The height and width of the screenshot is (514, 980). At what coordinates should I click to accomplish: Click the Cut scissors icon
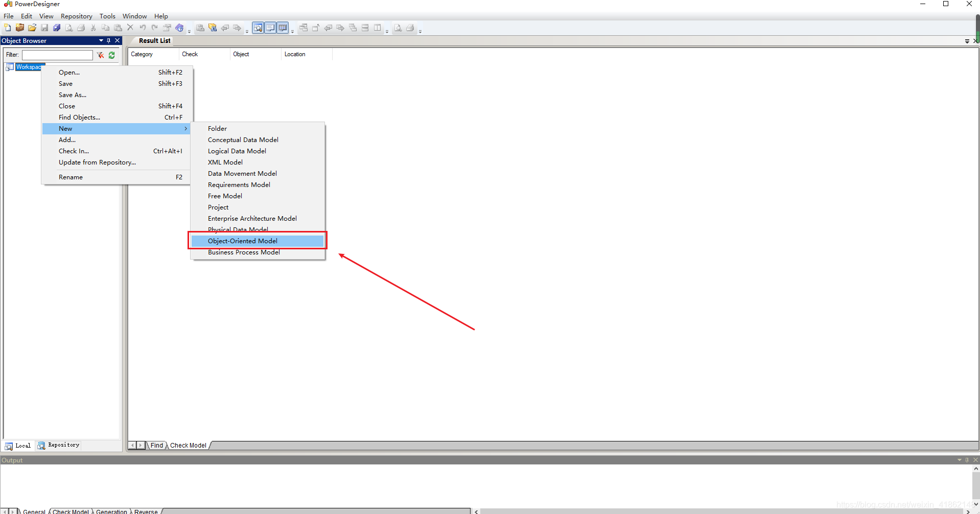(x=94, y=28)
